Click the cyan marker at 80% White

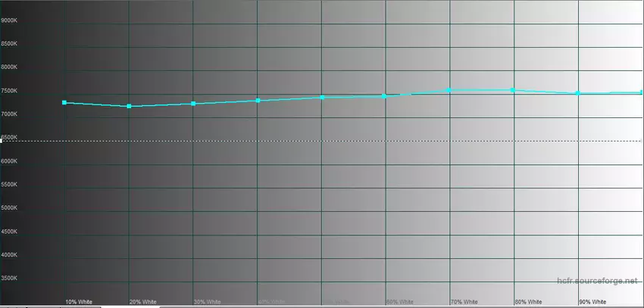tap(513, 90)
